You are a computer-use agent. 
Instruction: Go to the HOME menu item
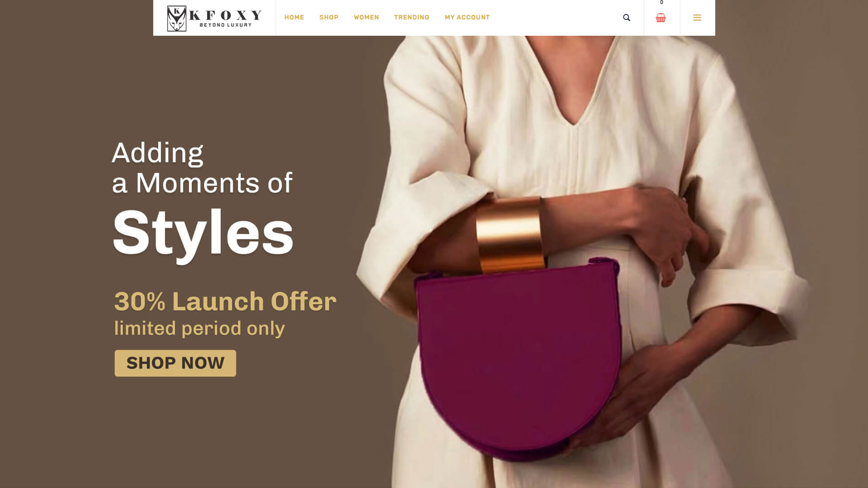point(294,17)
